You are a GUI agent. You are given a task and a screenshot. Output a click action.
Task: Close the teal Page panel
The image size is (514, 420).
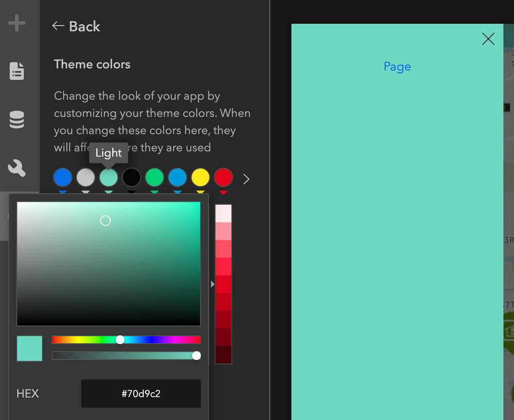[488, 39]
